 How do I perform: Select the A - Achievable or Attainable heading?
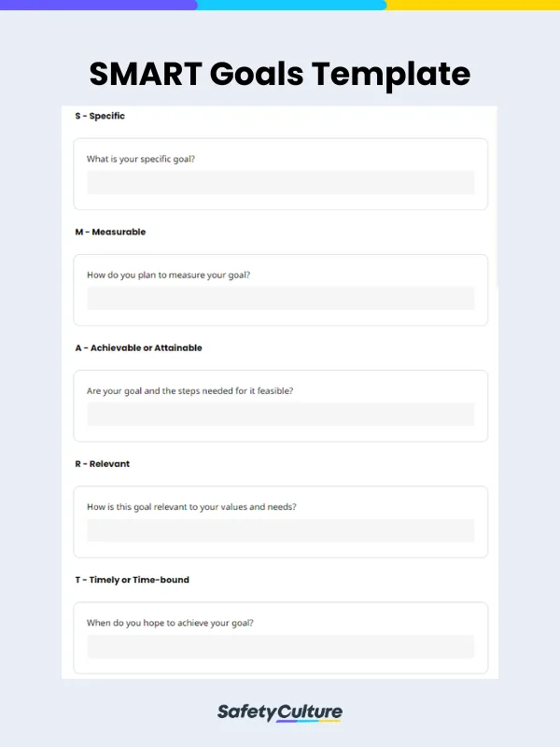click(138, 348)
